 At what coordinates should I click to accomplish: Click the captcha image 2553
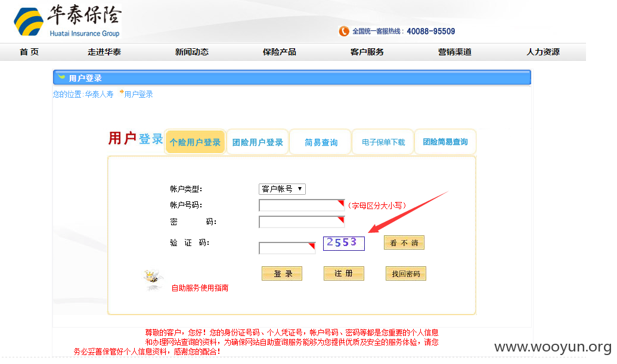343,243
